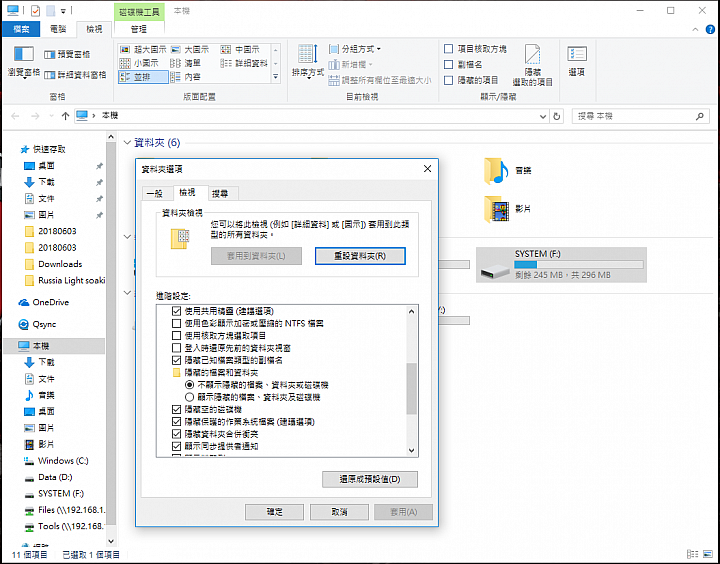Viewport: 720px width, 564px height.
Task: Click the advanced settings scrollbar thumb
Action: [x=411, y=389]
